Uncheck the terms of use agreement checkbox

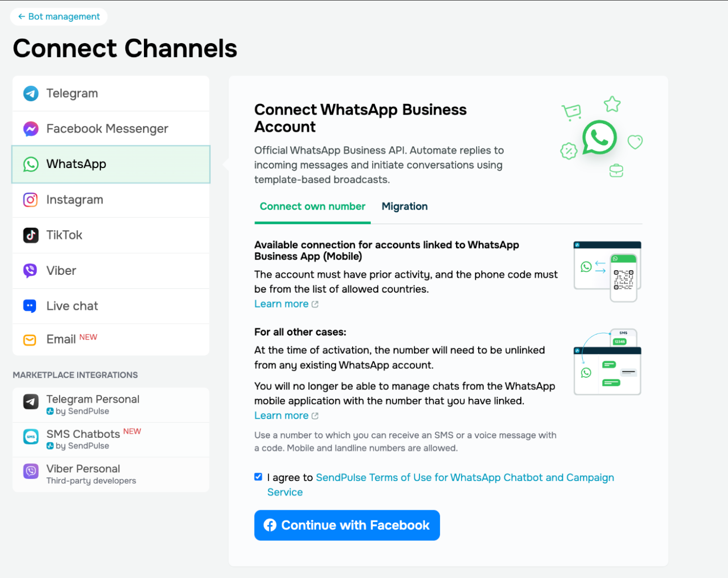pos(258,477)
